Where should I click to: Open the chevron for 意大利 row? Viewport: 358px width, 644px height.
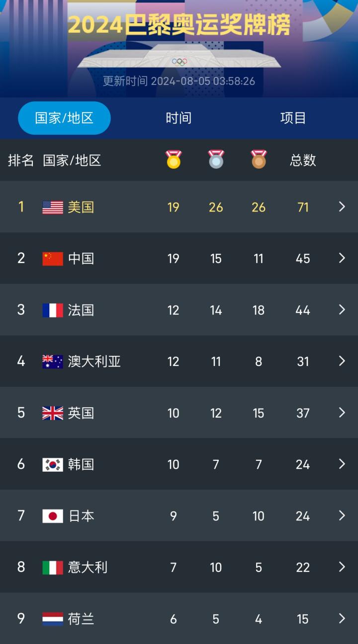tap(342, 567)
